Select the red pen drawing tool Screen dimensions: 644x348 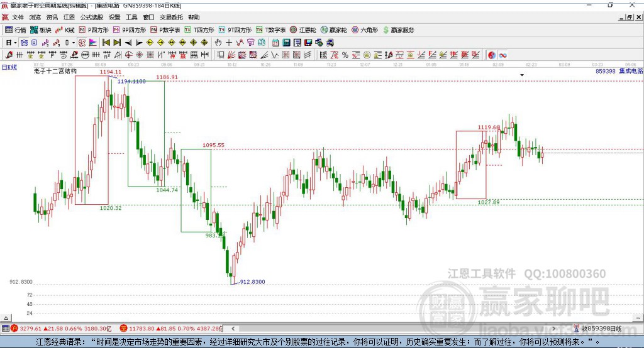(9, 55)
